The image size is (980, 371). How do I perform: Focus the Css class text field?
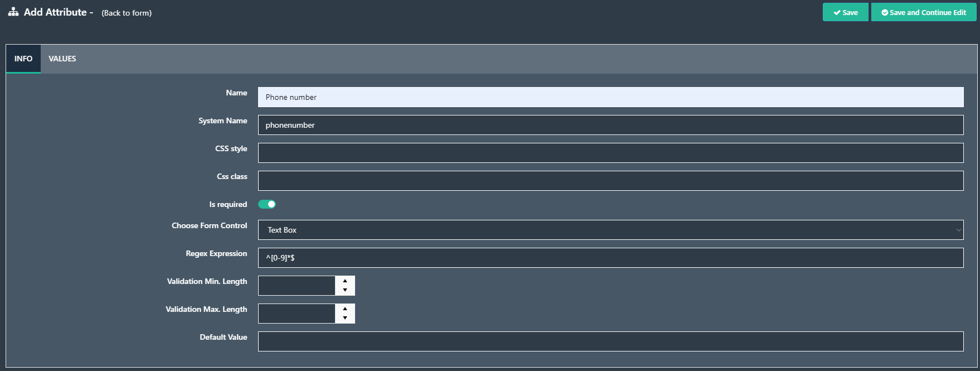(610, 181)
